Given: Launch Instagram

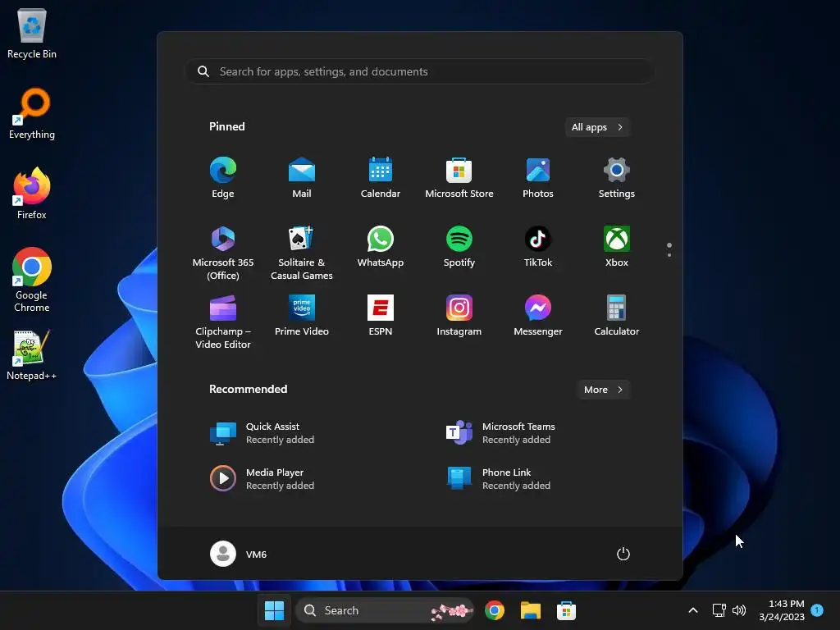Looking at the screenshot, I should pyautogui.click(x=459, y=316).
